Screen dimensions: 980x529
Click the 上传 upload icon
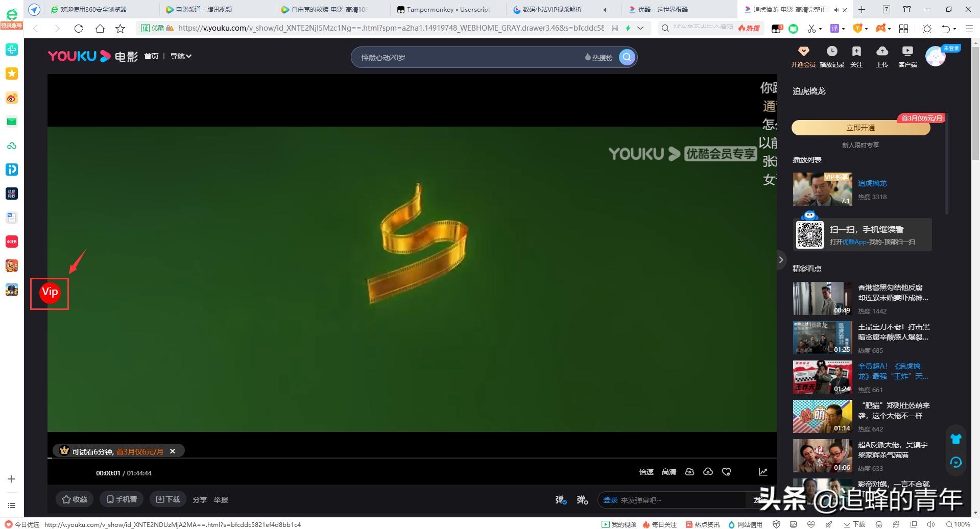pyautogui.click(x=882, y=56)
